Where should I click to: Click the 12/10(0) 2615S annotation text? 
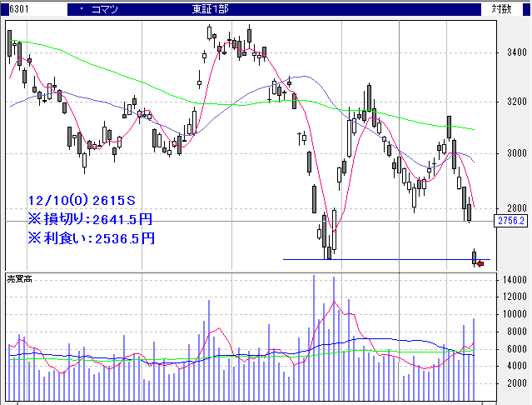coord(82,202)
